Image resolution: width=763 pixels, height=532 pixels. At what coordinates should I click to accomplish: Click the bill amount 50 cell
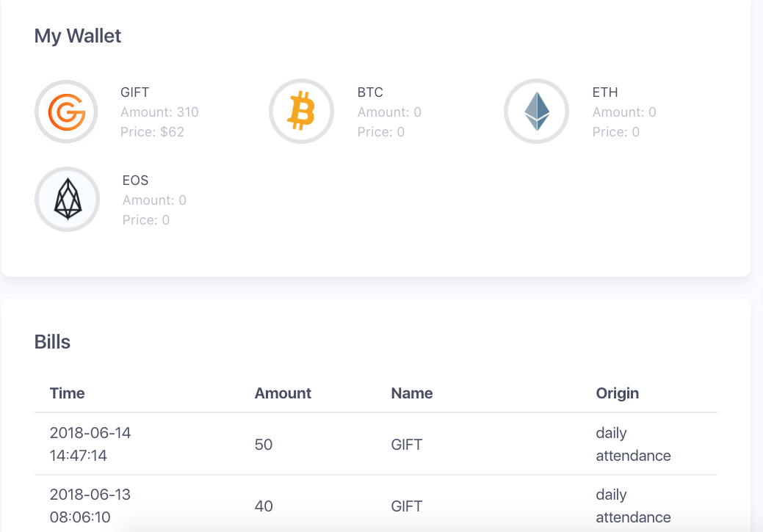[263, 445]
